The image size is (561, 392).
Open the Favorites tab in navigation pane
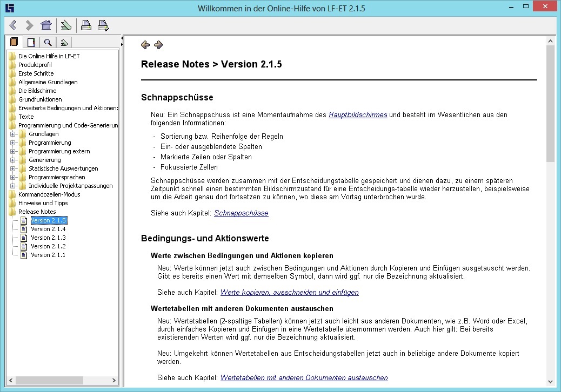pyautogui.click(x=64, y=43)
